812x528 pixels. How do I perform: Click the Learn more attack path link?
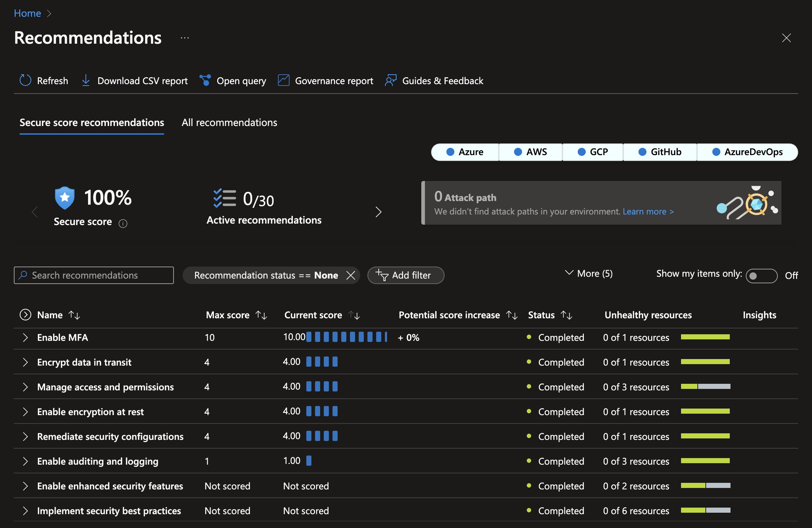pyautogui.click(x=648, y=212)
